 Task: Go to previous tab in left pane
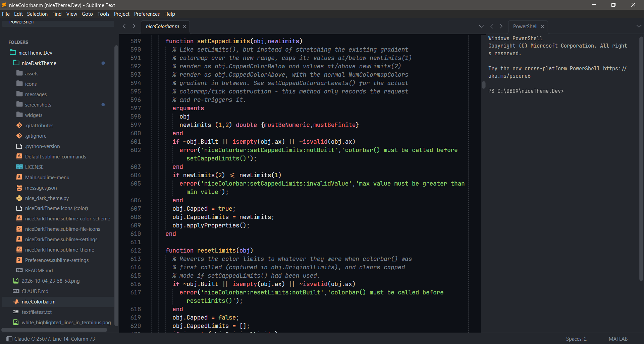coord(124,26)
